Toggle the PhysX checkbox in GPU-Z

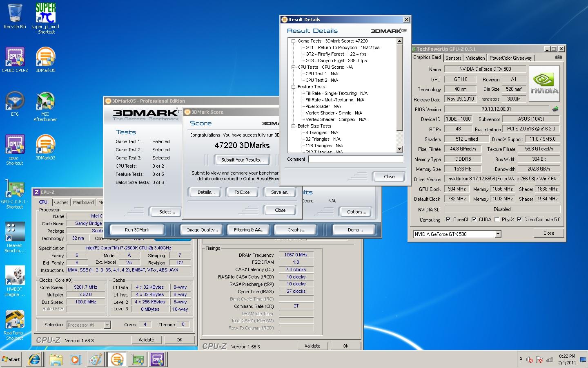click(x=497, y=220)
